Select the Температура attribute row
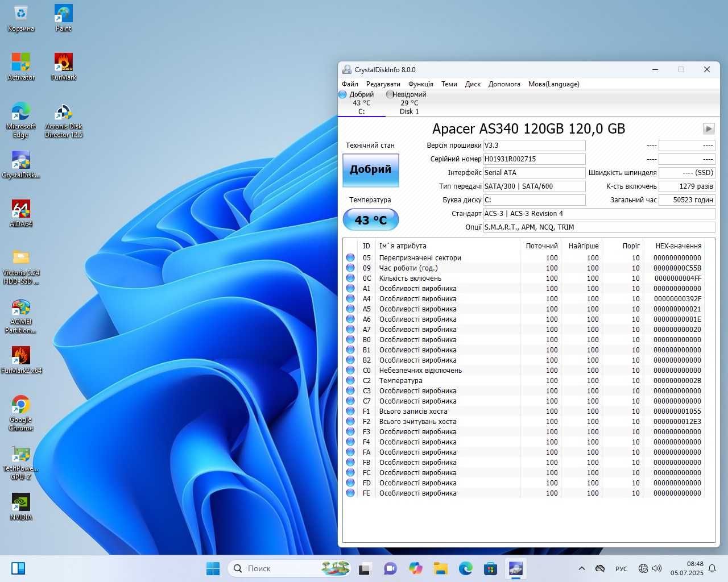This screenshot has height=582, width=728. [523, 381]
